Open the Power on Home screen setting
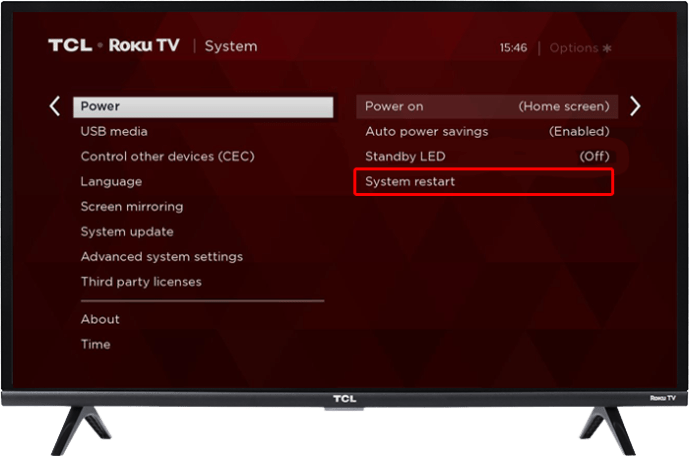 pos(487,106)
